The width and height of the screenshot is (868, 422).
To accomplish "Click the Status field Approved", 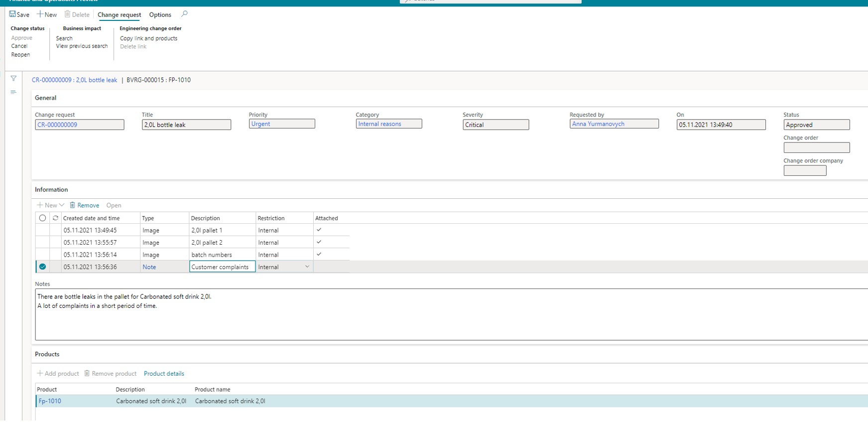I will click(817, 125).
